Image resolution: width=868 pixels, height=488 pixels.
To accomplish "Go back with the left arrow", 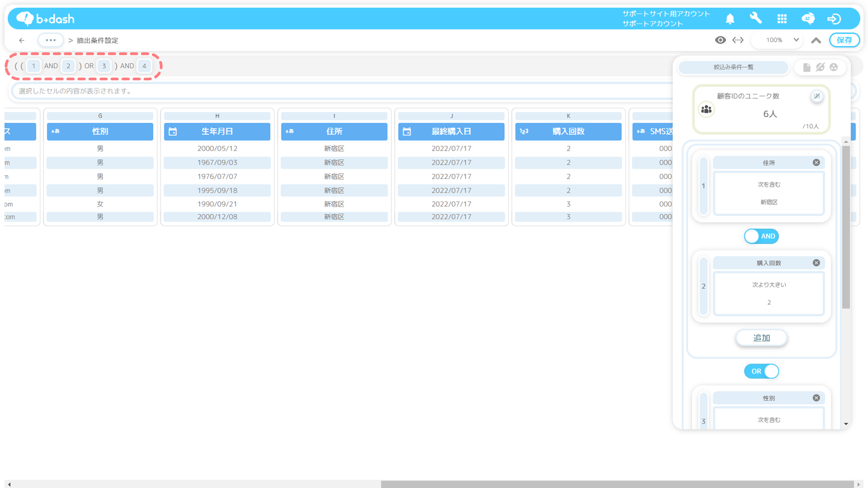I will (22, 40).
